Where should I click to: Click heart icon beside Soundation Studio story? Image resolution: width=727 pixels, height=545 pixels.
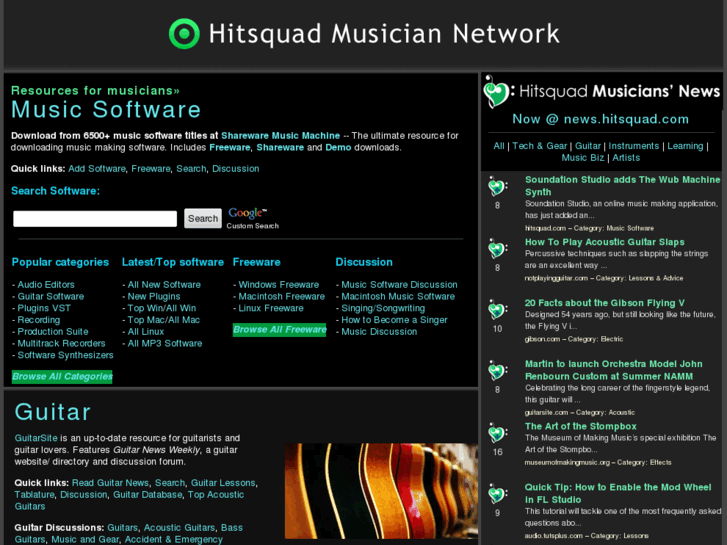[x=497, y=186]
